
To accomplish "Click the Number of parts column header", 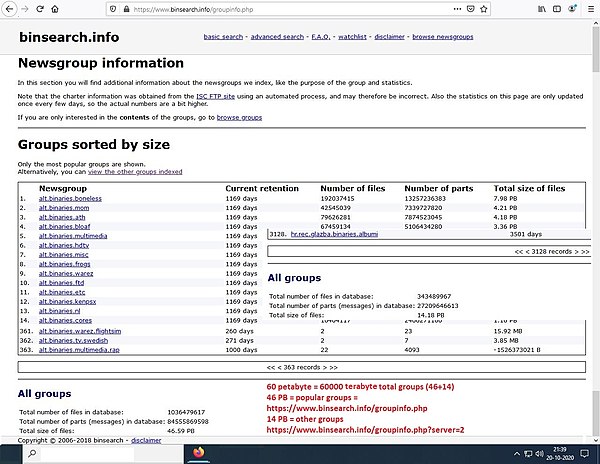I will pyautogui.click(x=439, y=189).
